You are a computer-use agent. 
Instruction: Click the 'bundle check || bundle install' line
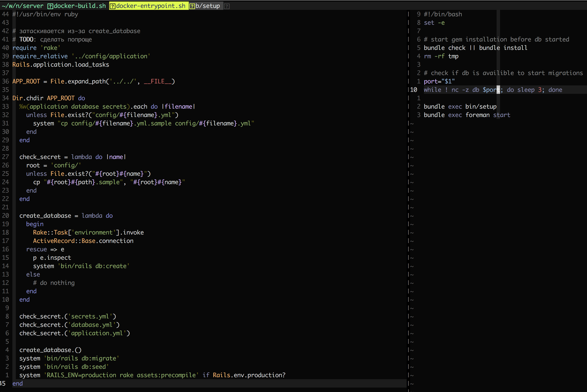475,48
